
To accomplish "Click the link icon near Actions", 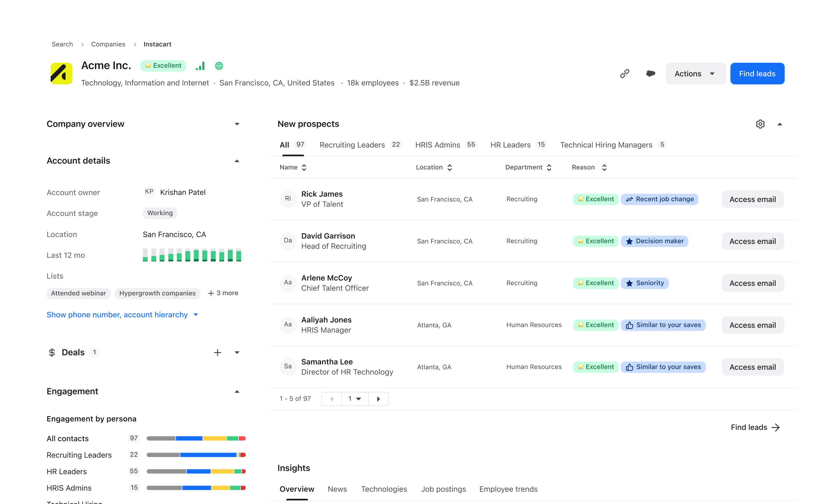I will point(624,74).
